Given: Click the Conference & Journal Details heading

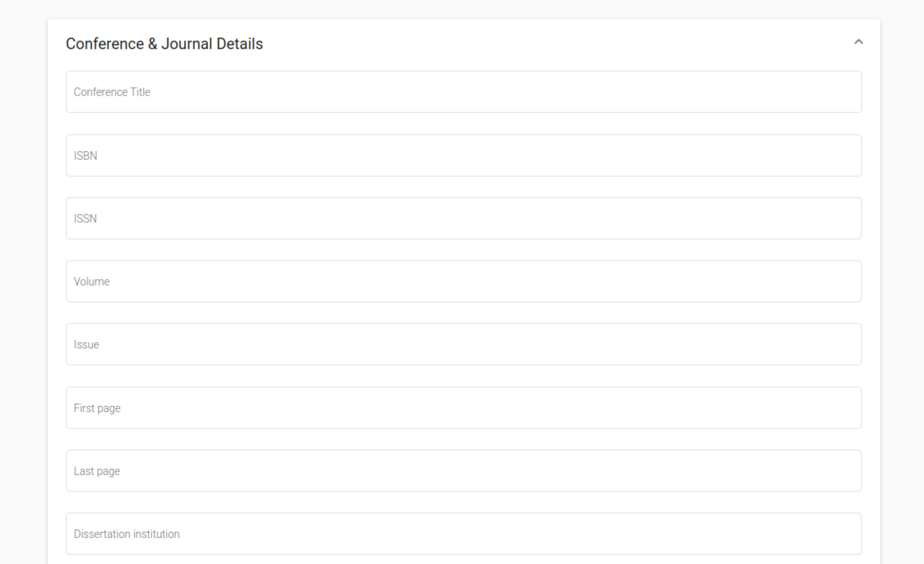Looking at the screenshot, I should [164, 44].
